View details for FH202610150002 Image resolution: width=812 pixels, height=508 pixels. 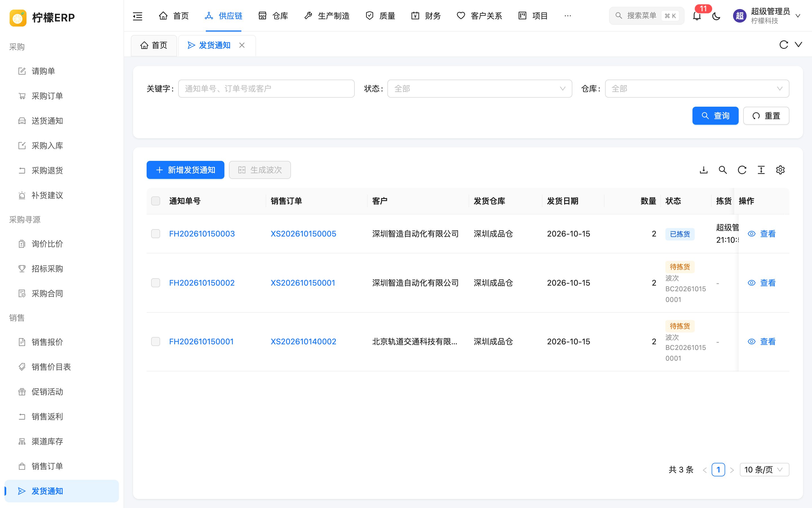(762, 283)
